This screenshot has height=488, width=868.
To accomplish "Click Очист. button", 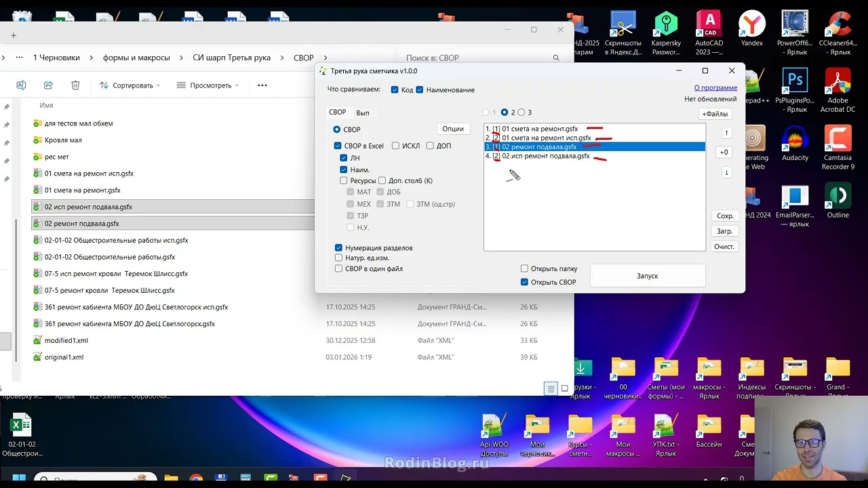I will pyautogui.click(x=725, y=247).
